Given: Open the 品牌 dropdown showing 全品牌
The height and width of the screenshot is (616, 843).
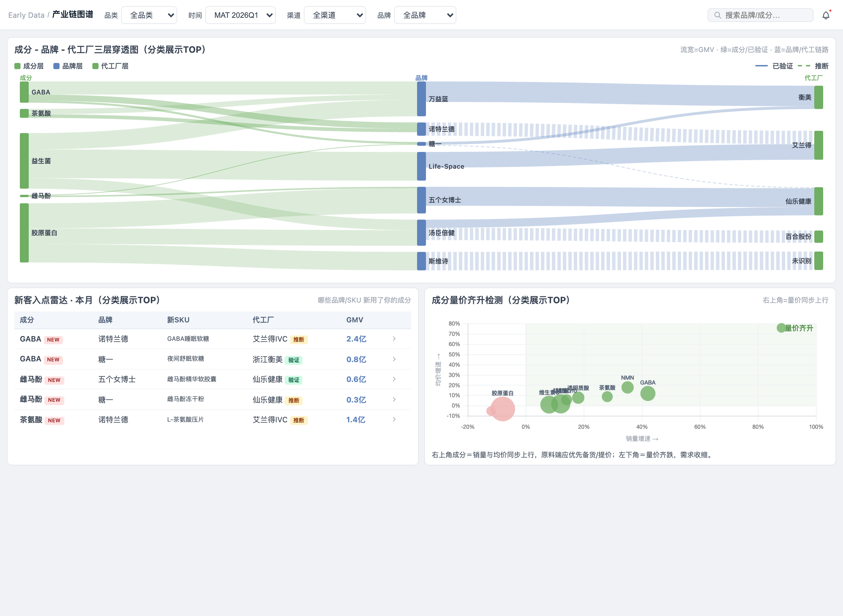Looking at the screenshot, I should [x=425, y=15].
